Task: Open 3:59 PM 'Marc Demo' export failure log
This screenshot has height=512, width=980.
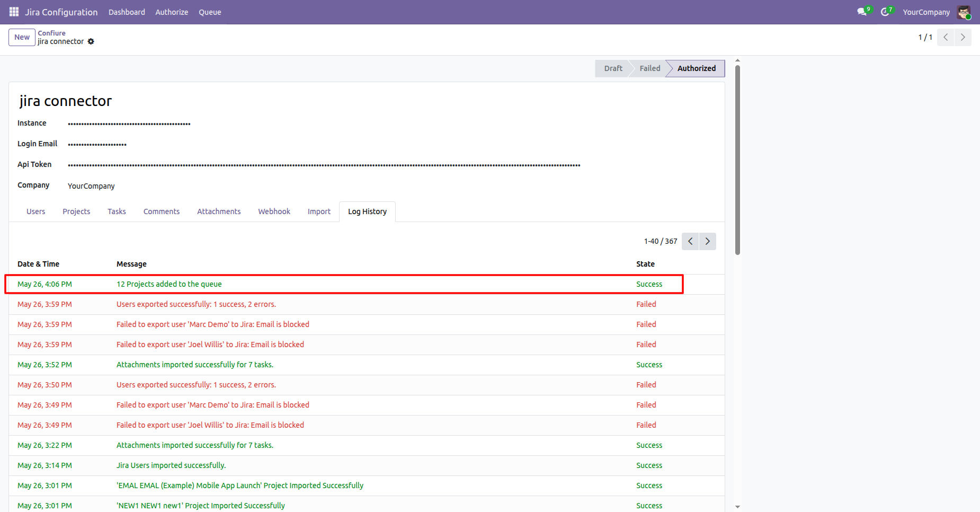Action: (x=367, y=324)
